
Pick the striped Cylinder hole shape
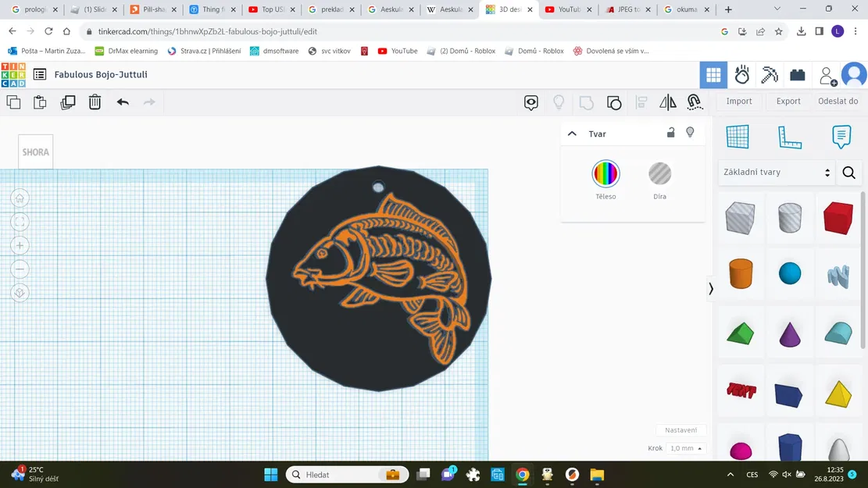[x=789, y=218]
